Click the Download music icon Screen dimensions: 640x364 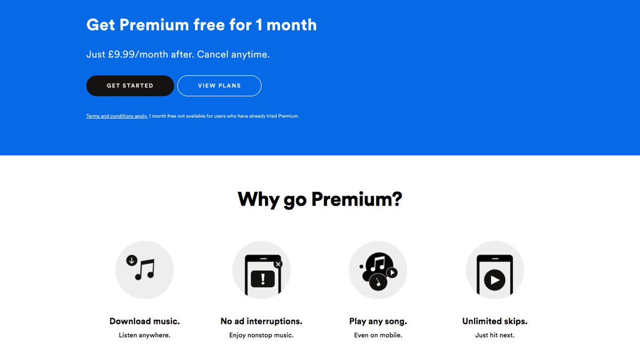[x=145, y=270]
